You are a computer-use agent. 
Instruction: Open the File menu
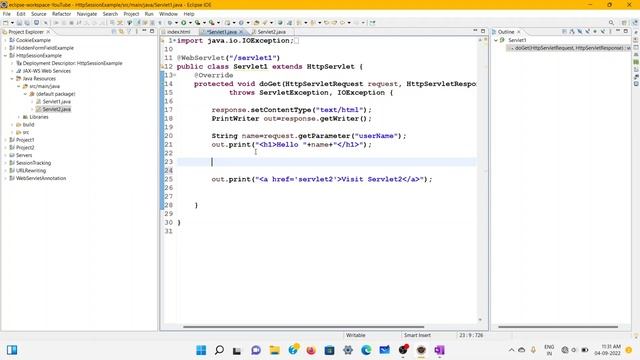[7, 14]
